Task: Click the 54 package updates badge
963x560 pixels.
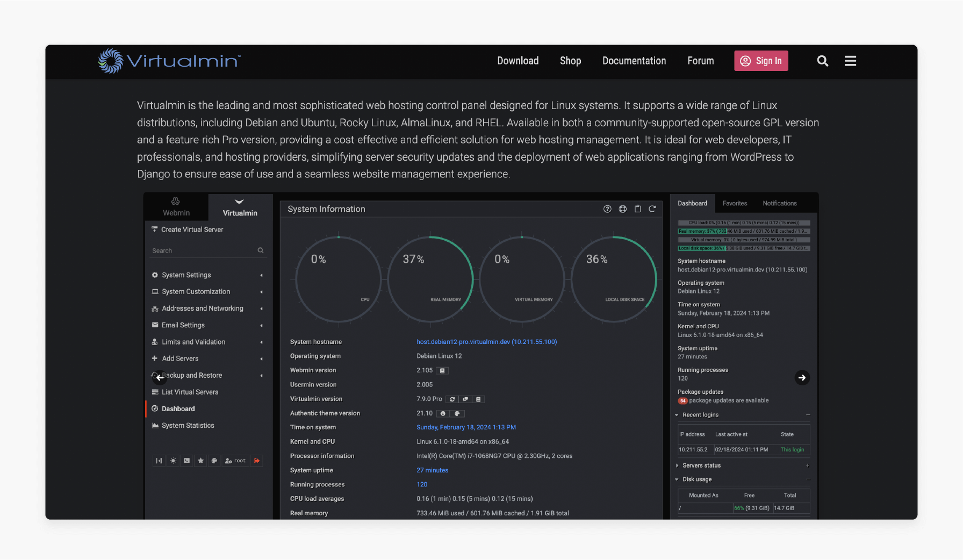Action: 682,400
